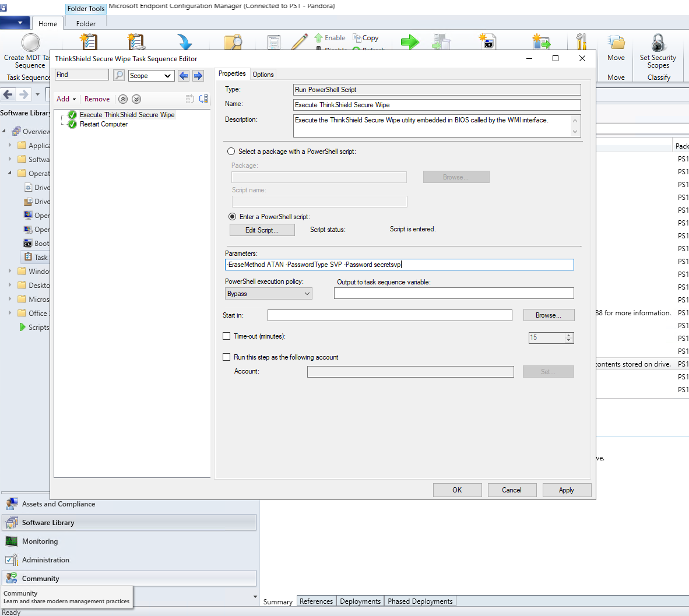This screenshot has width=689, height=616.
Task: Select the Restart Computer step
Action: (104, 124)
